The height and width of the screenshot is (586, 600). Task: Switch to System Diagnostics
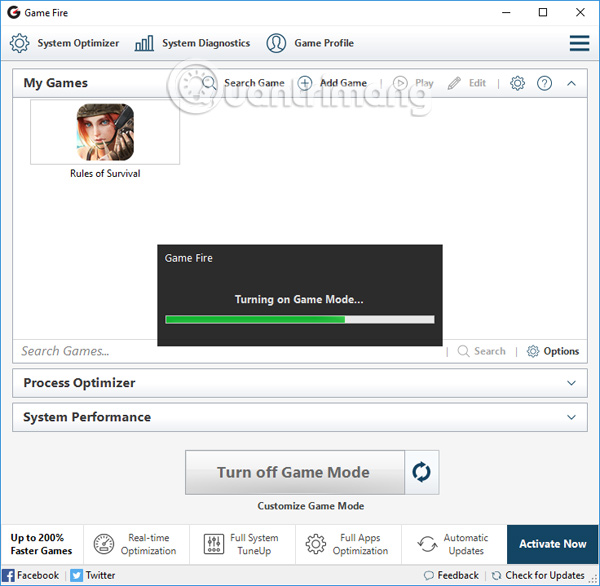click(192, 43)
